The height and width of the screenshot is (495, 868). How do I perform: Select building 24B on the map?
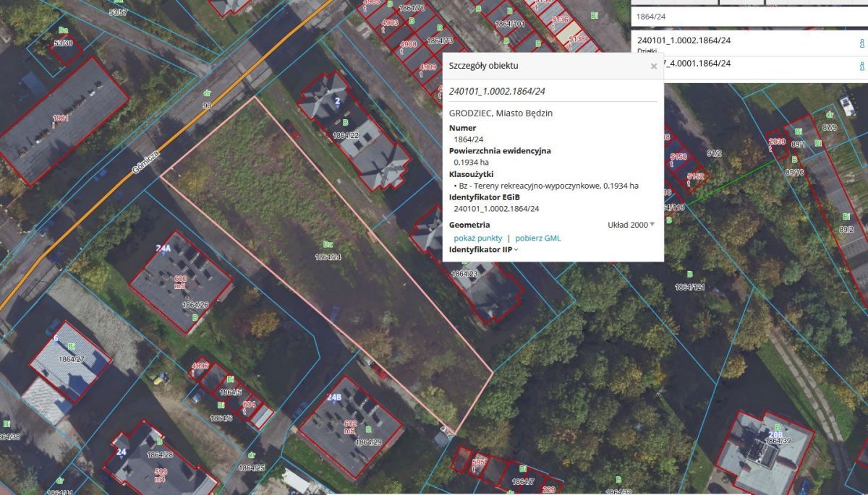pyautogui.click(x=334, y=397)
